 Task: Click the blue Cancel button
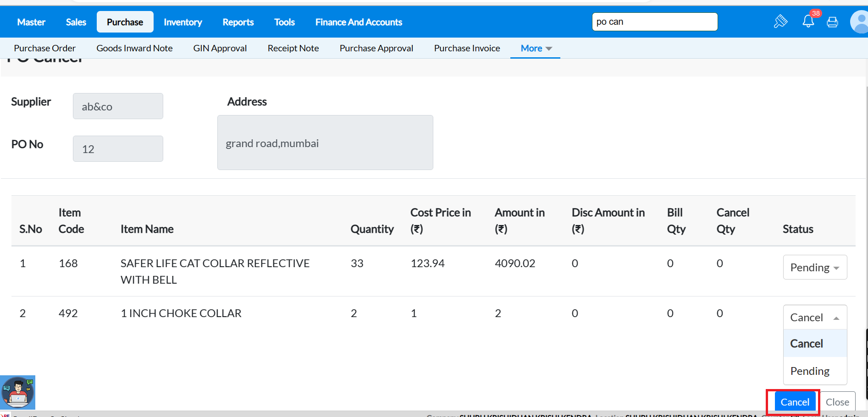pos(795,402)
